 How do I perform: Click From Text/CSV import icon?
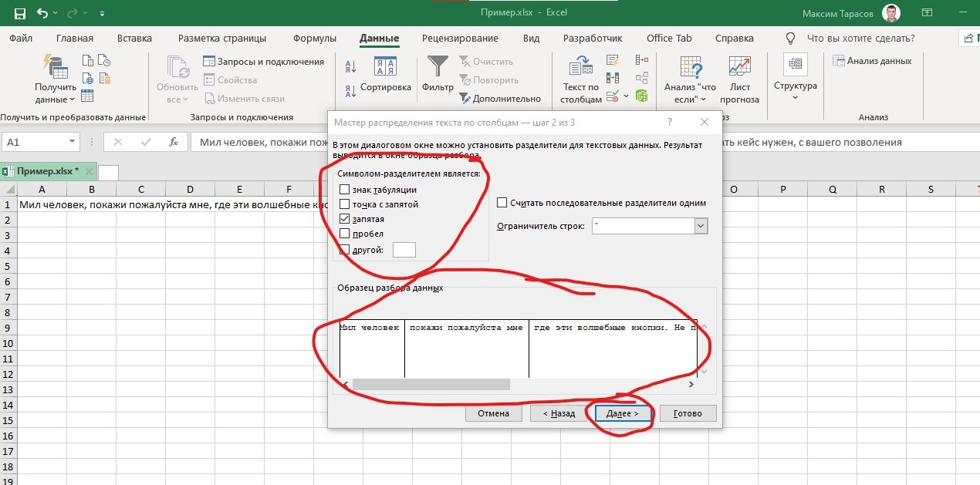pos(87,61)
